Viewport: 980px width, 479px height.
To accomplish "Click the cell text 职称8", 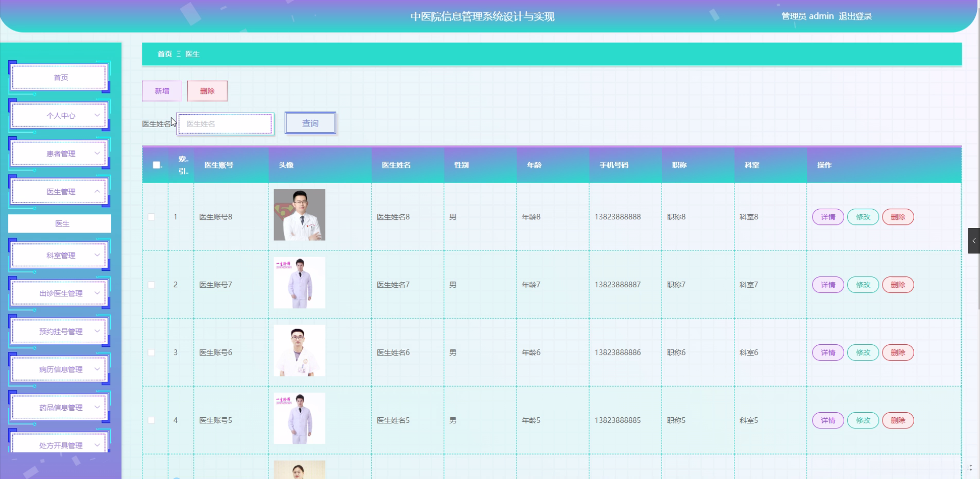I will click(x=676, y=217).
